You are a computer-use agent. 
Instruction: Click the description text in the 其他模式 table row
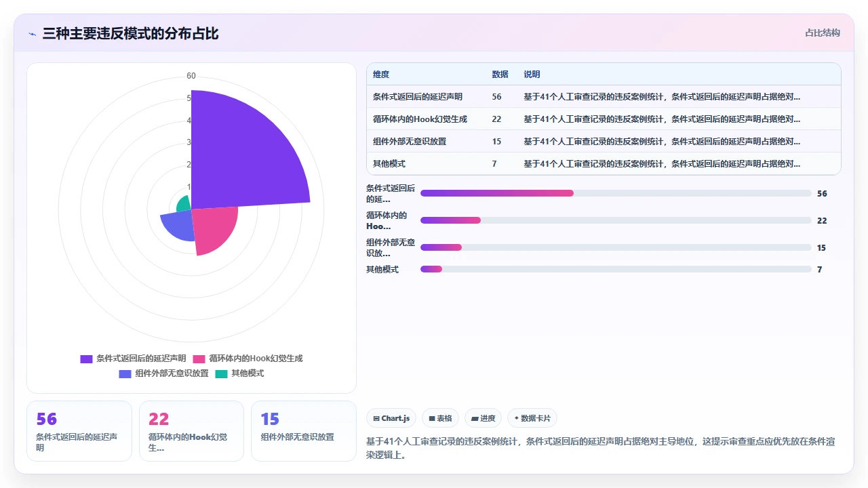tap(662, 164)
